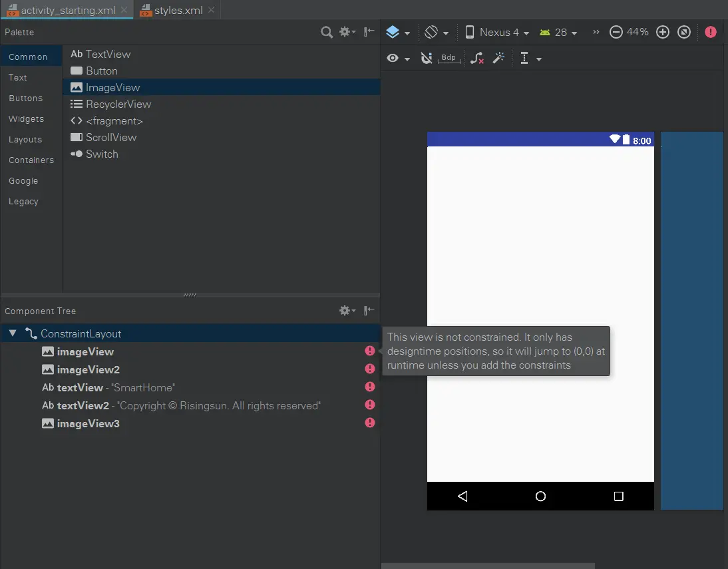Image resolution: width=728 pixels, height=569 pixels.
Task: Search the Palette with the magnifier icon
Action: click(327, 32)
